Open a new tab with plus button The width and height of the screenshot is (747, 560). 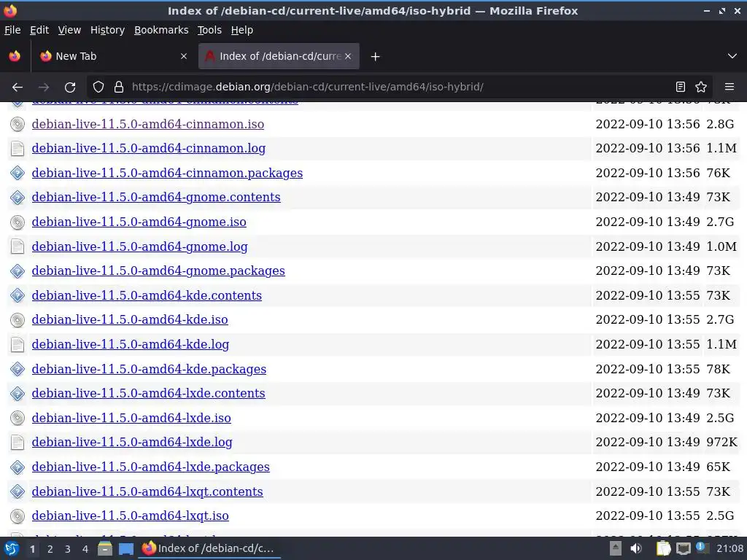tap(376, 57)
